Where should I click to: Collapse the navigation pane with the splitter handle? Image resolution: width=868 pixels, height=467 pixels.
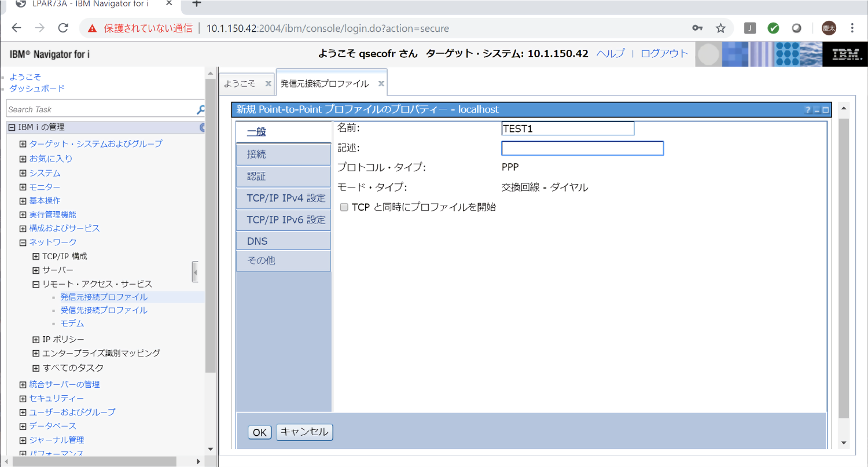pyautogui.click(x=196, y=271)
